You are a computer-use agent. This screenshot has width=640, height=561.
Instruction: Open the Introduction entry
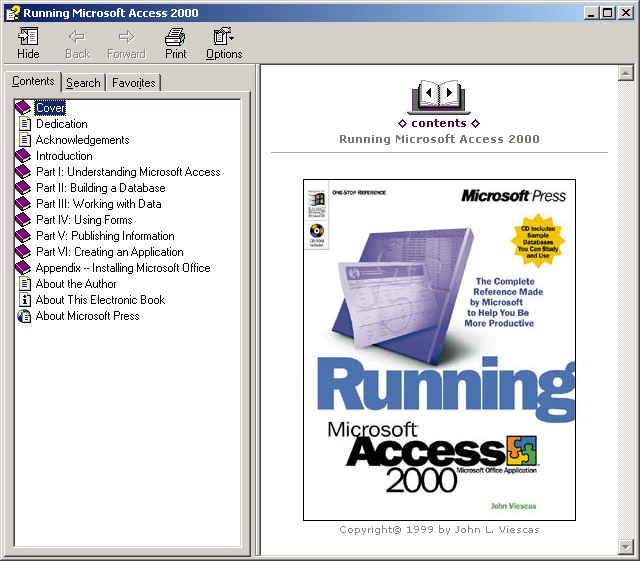coord(64,156)
